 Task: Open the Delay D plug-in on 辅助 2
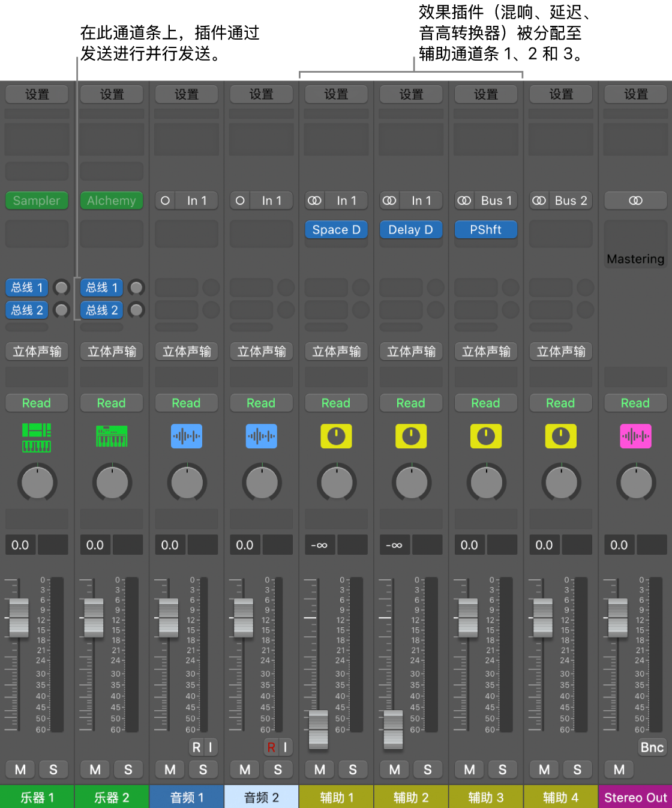[411, 229]
